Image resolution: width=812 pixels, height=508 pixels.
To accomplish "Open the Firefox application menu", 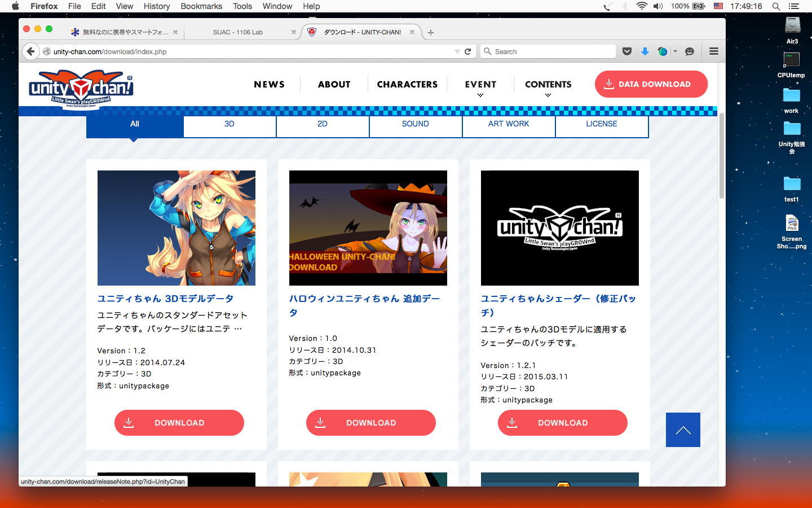I will [x=44, y=6].
